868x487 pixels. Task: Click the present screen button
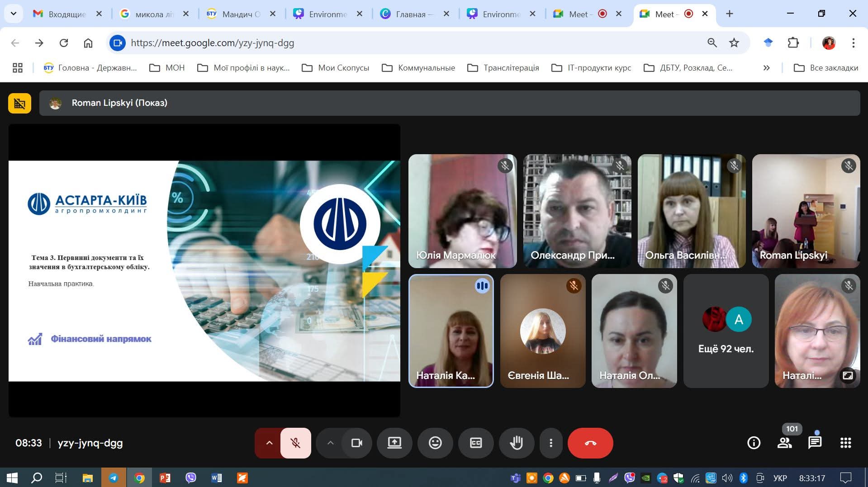(x=394, y=443)
